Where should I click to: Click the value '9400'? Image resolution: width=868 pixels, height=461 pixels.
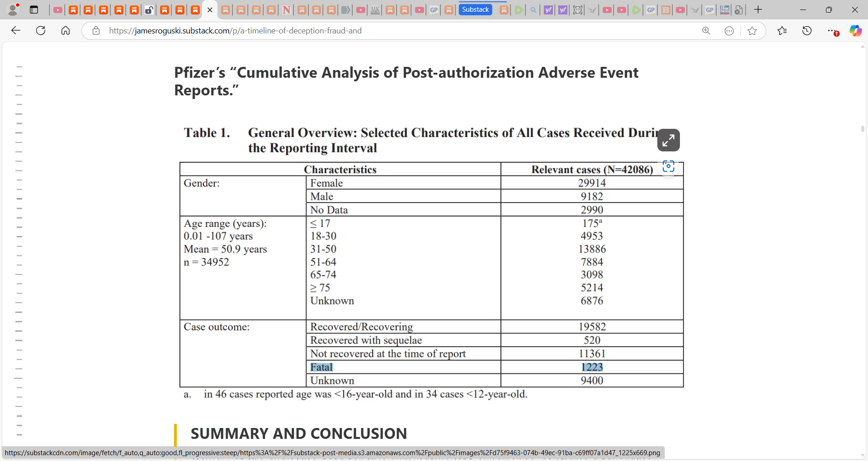tap(592, 381)
